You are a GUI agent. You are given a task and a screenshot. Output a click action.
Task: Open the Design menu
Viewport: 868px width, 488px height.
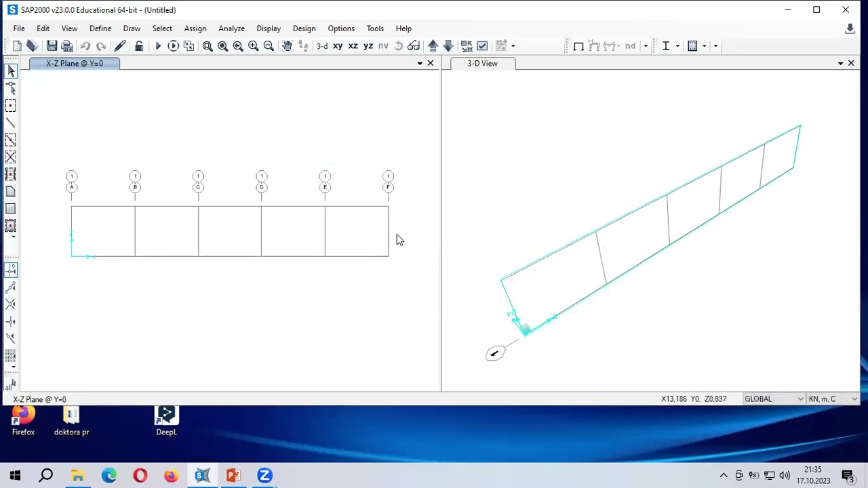pos(304,28)
